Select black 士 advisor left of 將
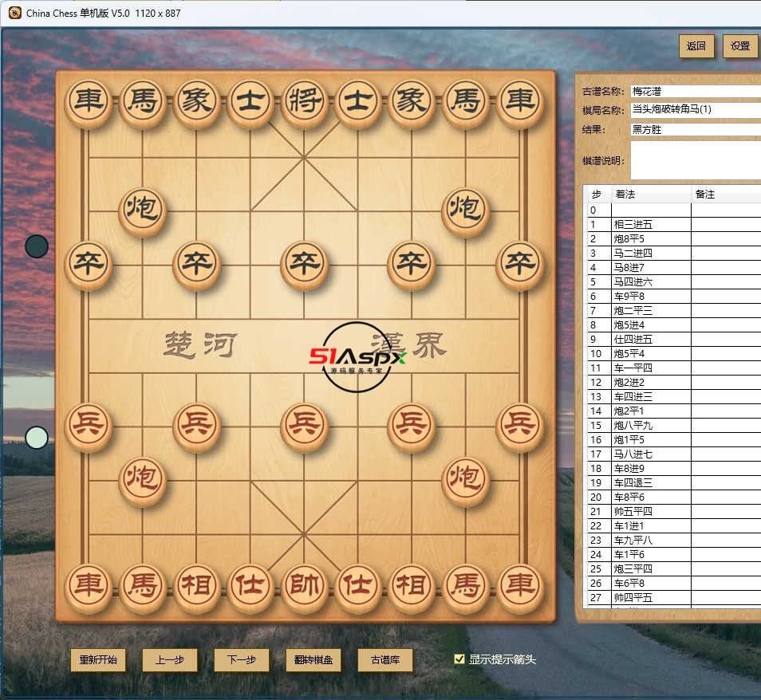761x700 pixels. click(250, 101)
